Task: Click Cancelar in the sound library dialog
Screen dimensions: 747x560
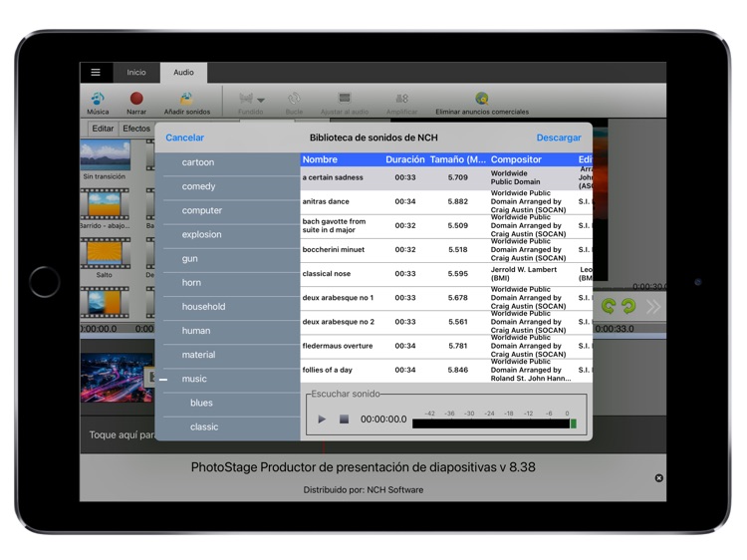Action: 185,138
